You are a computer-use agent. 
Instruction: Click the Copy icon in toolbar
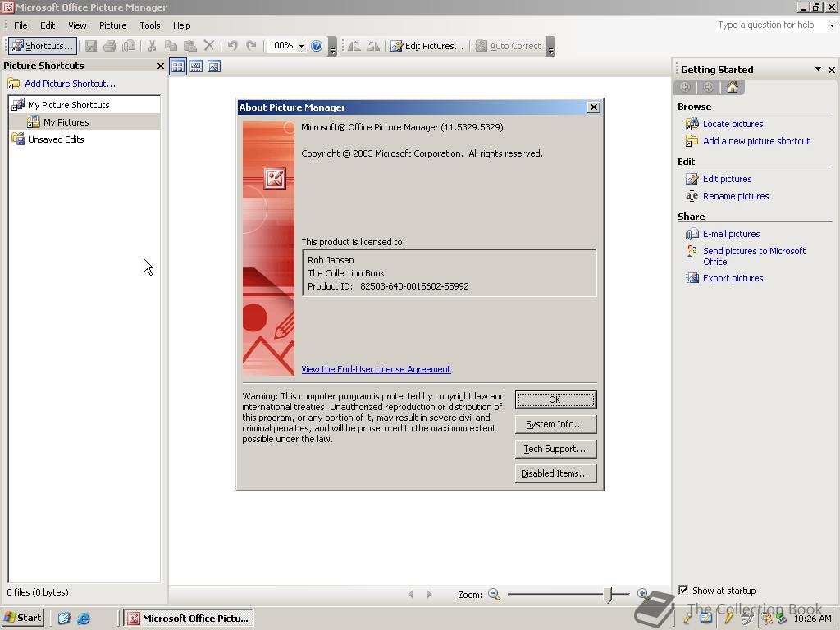click(x=171, y=46)
